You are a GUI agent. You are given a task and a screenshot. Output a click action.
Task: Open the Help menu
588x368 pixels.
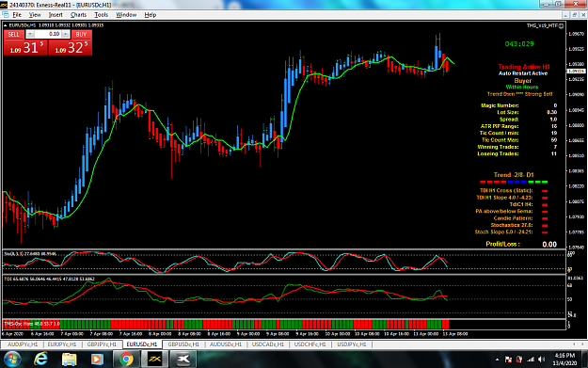(151, 15)
